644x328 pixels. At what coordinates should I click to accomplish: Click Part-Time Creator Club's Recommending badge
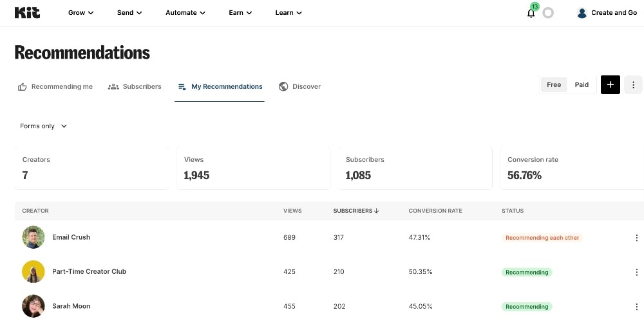[x=527, y=272]
